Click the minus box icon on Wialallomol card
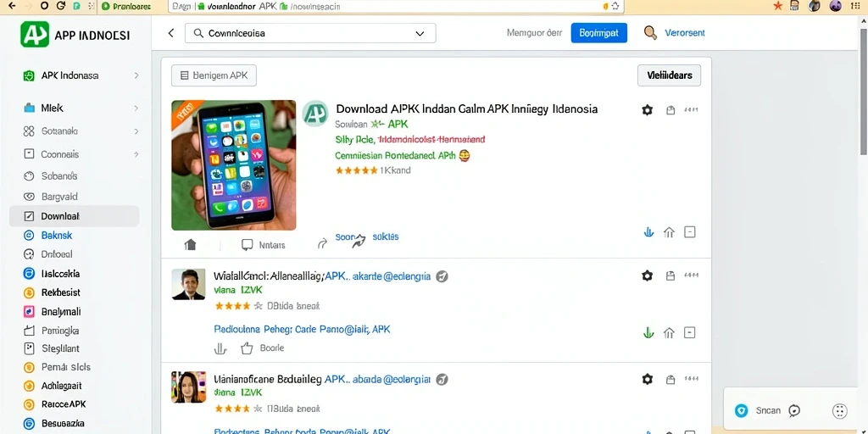Image resolution: width=868 pixels, height=434 pixels. pyautogui.click(x=690, y=332)
